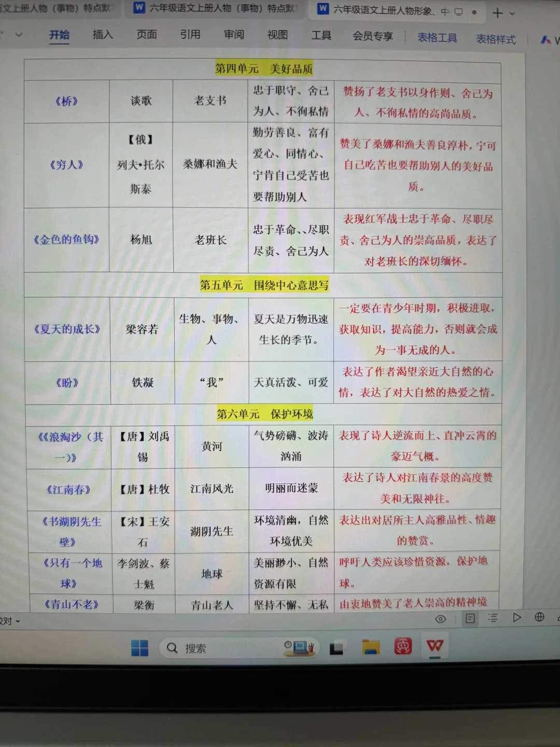Click the cell 《金色的鱼钩》
The width and height of the screenshot is (560, 747).
coord(66,240)
